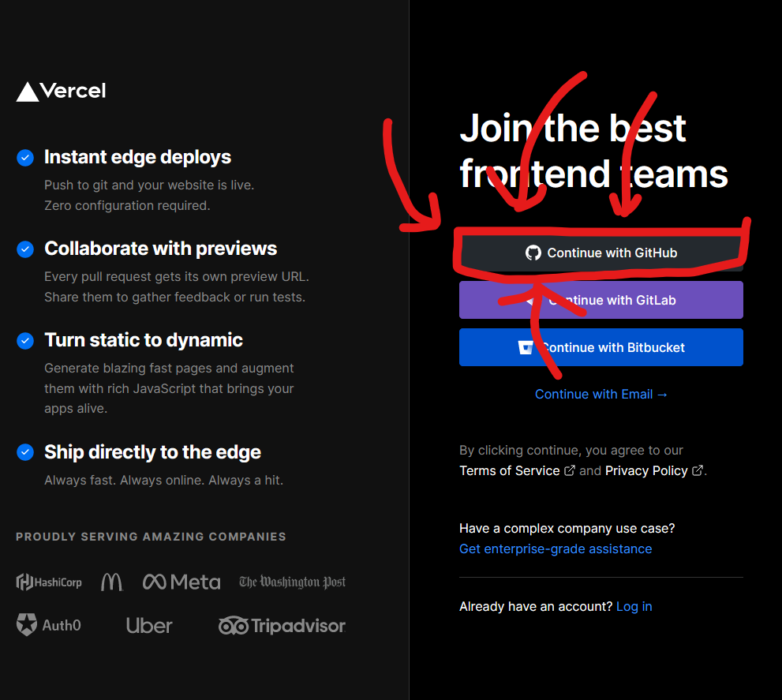
Task: Open Get enterprise-grade assistance link
Action: coord(556,548)
